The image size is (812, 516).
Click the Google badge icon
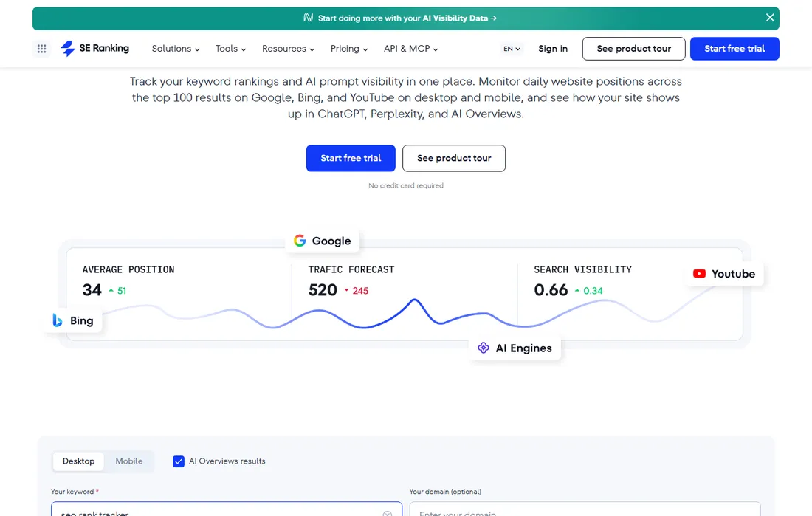(300, 241)
